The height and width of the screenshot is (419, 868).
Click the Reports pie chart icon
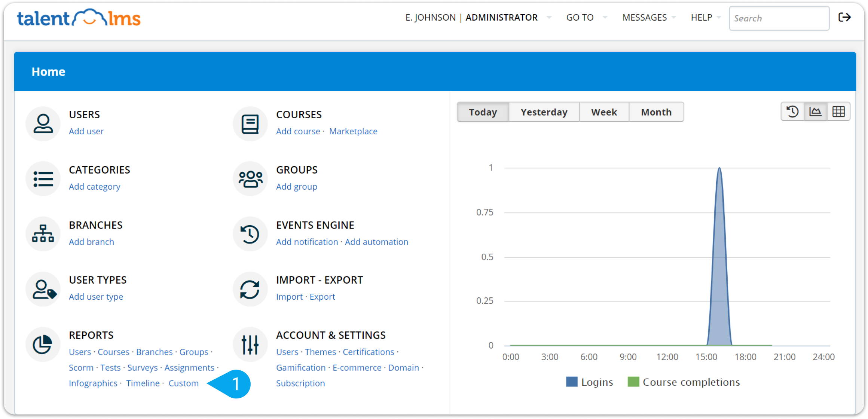pyautogui.click(x=43, y=345)
